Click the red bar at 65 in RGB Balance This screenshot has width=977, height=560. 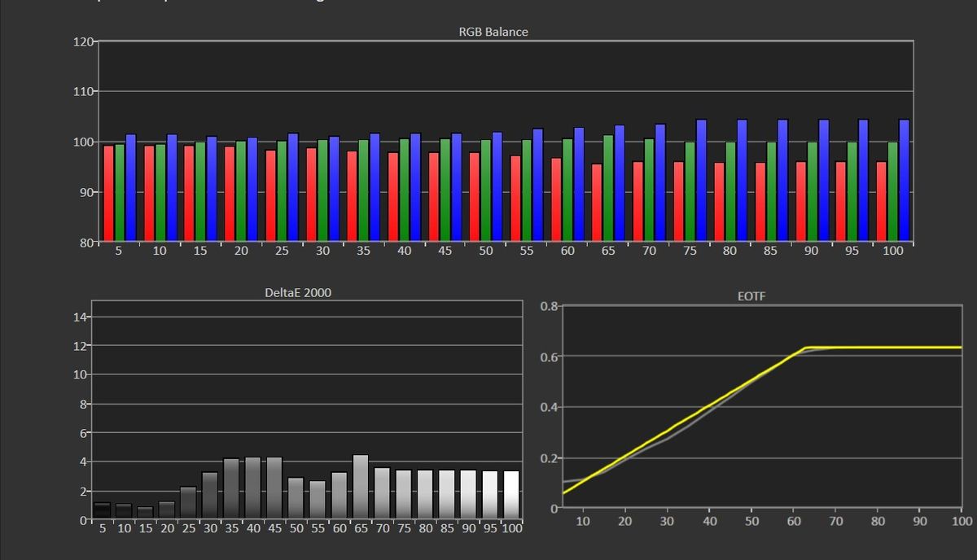coord(597,203)
